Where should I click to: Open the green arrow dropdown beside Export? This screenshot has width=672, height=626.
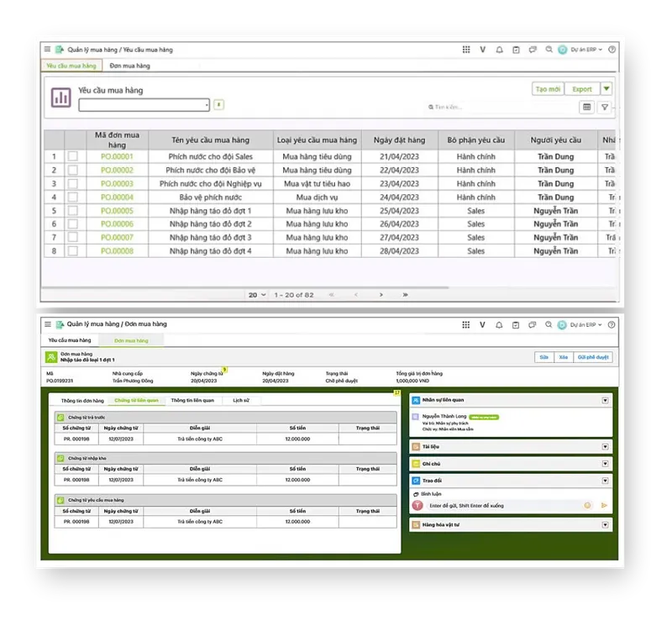pos(606,89)
